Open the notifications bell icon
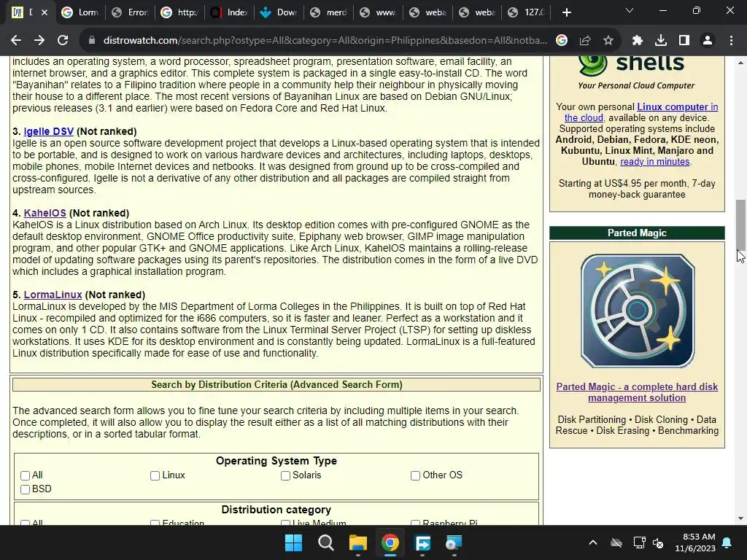Viewport: 747px width, 560px height. (x=727, y=542)
